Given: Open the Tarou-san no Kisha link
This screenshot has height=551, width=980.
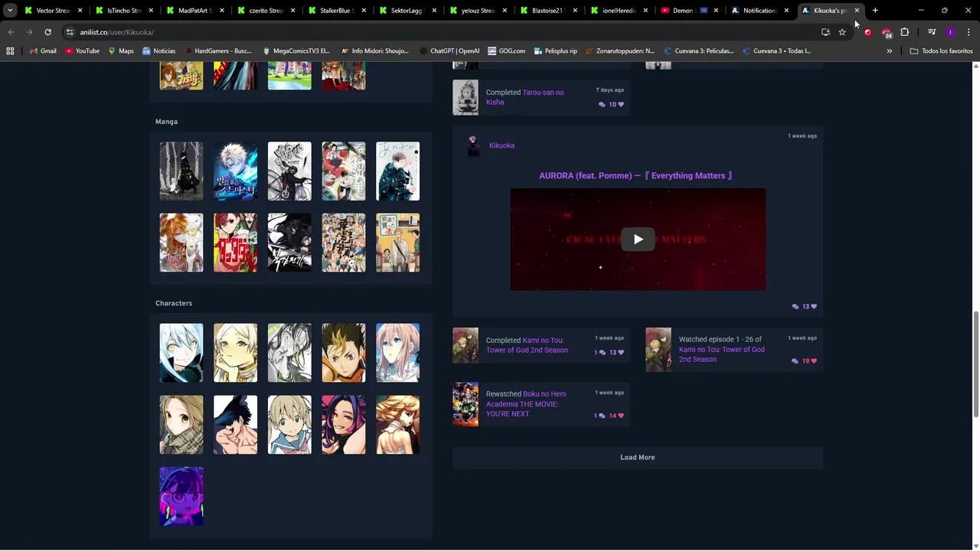Looking at the screenshot, I should click(x=525, y=97).
